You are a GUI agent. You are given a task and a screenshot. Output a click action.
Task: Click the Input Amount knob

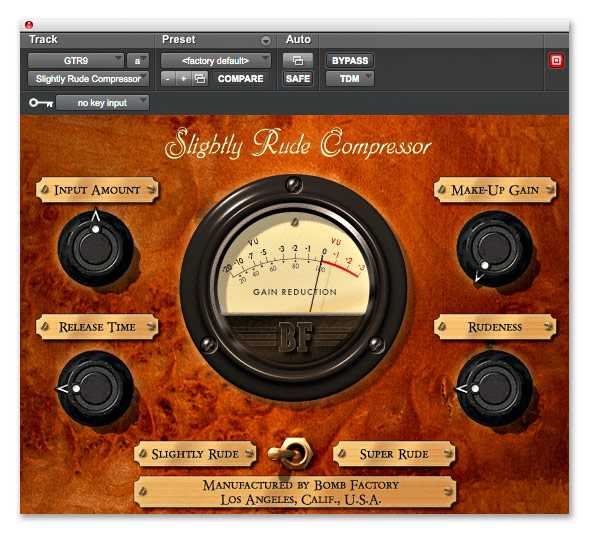pos(96,248)
